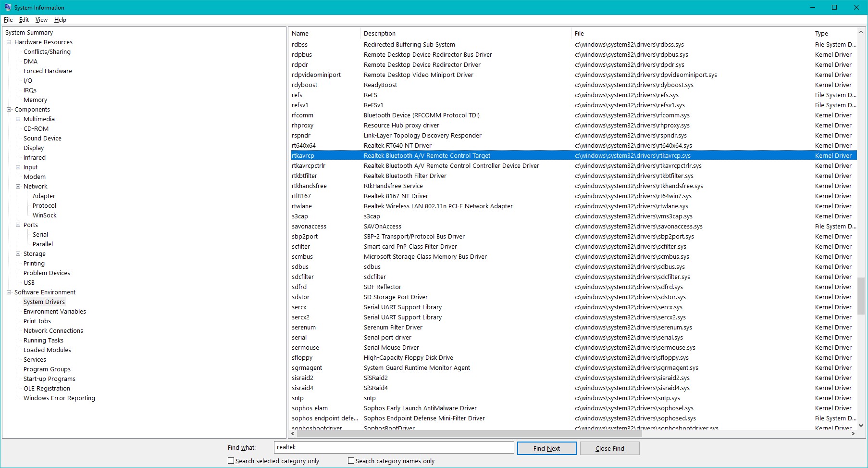Open the File menu

(8, 20)
